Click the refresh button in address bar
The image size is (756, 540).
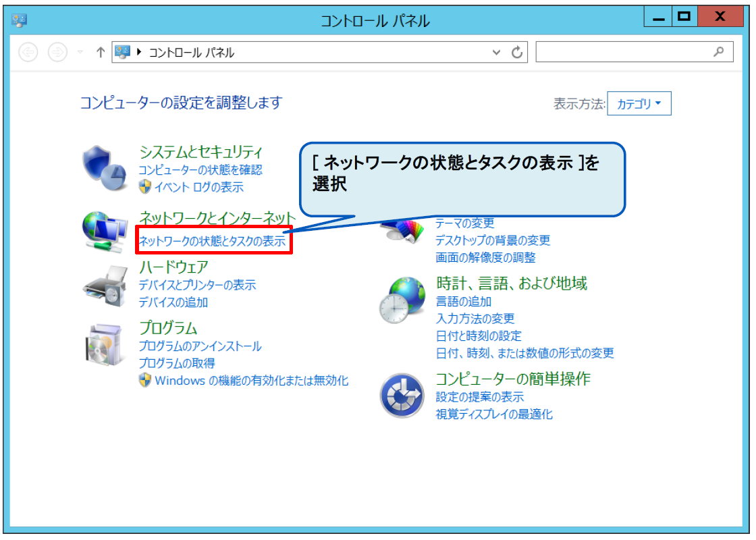click(x=518, y=53)
